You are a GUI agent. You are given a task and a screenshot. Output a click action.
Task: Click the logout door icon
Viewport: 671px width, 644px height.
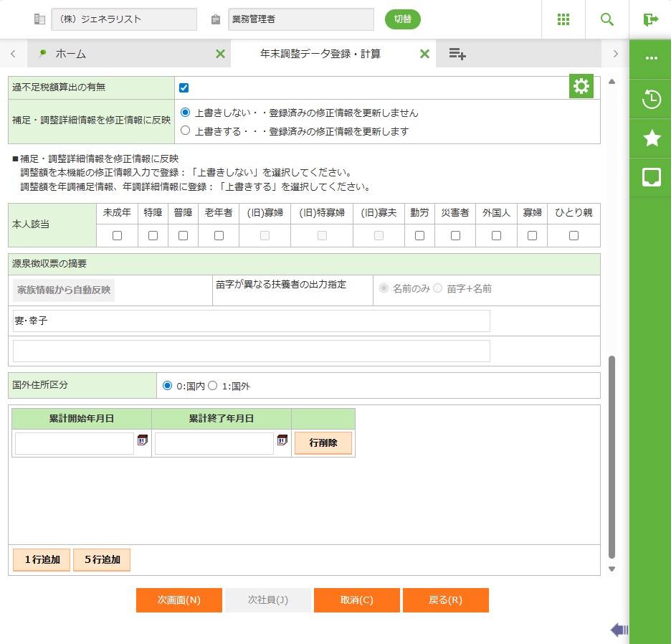coord(650,19)
